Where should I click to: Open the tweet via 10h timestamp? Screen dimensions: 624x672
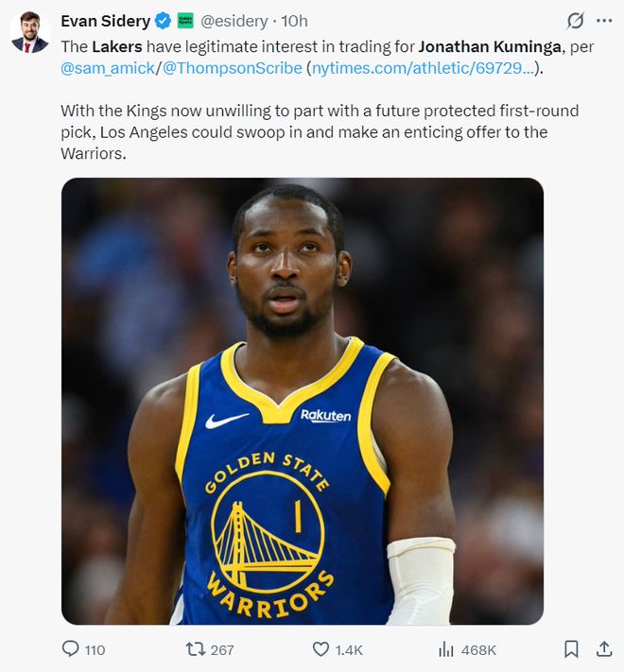[295, 21]
